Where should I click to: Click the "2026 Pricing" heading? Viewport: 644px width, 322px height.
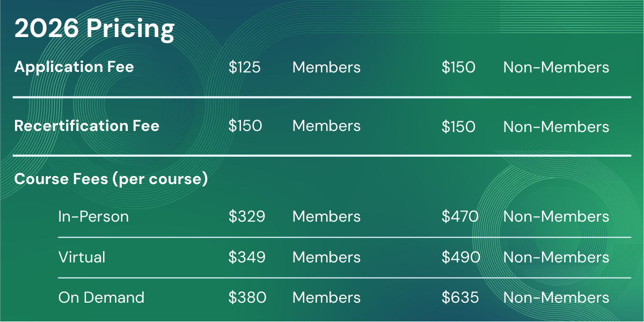click(94, 29)
